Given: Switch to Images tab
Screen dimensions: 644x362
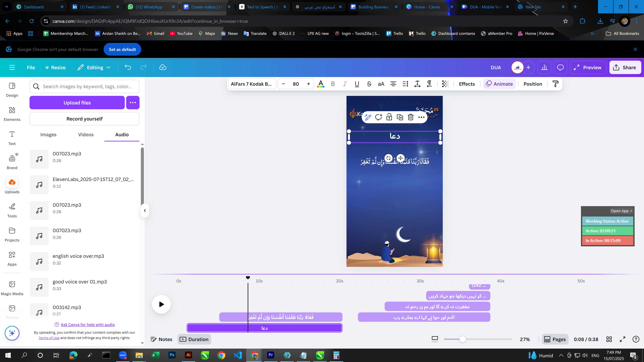Looking at the screenshot, I should click(48, 134).
